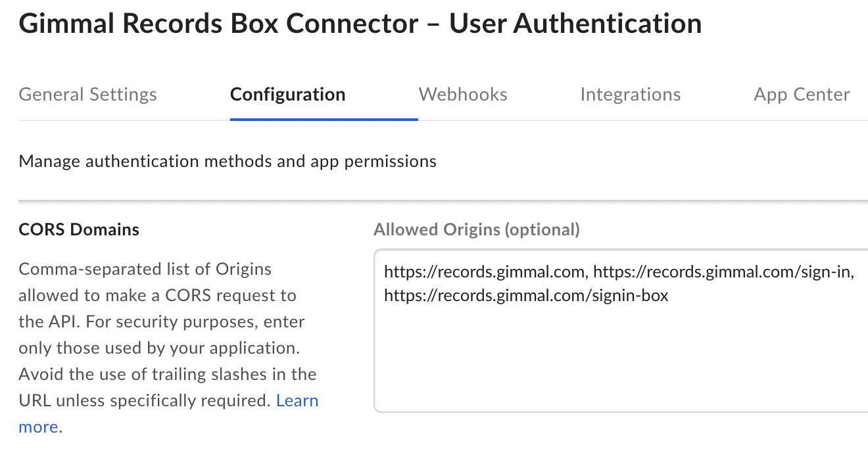Click the blue underline beneath Configuration
Viewport: 868px width, 451px height.
[324, 118]
